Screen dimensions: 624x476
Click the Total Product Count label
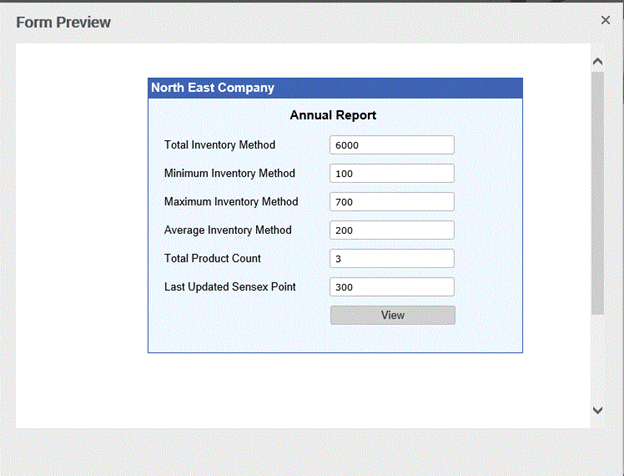(212, 258)
